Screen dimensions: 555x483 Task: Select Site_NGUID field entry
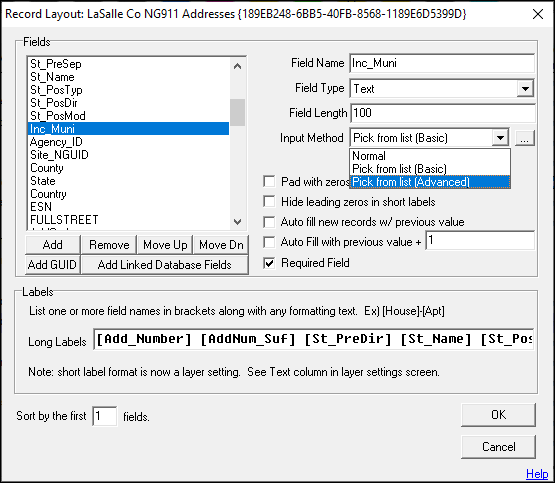(128, 155)
